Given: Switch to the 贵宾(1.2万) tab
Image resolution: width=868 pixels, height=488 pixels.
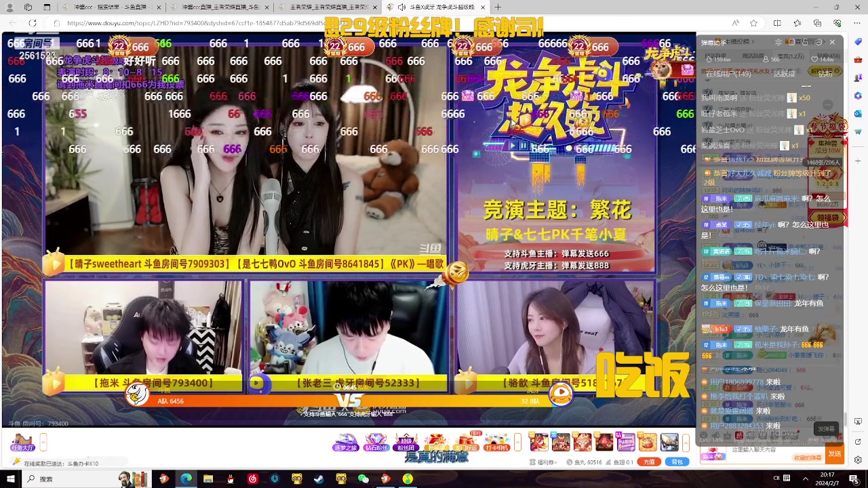Looking at the screenshot, I should coord(791,56).
